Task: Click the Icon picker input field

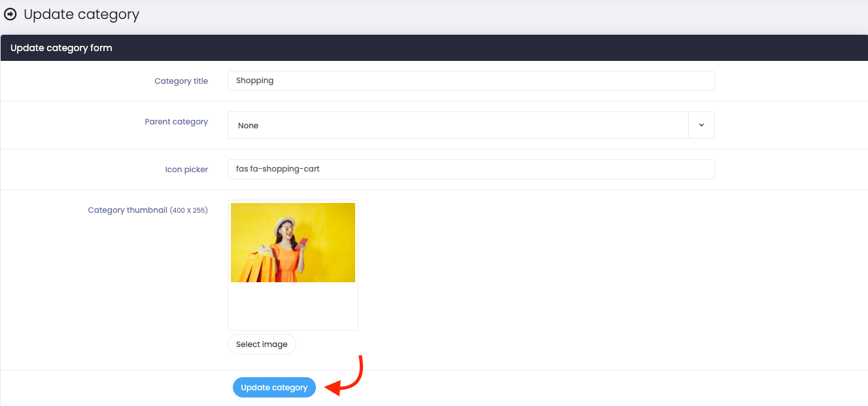Action: click(471, 169)
